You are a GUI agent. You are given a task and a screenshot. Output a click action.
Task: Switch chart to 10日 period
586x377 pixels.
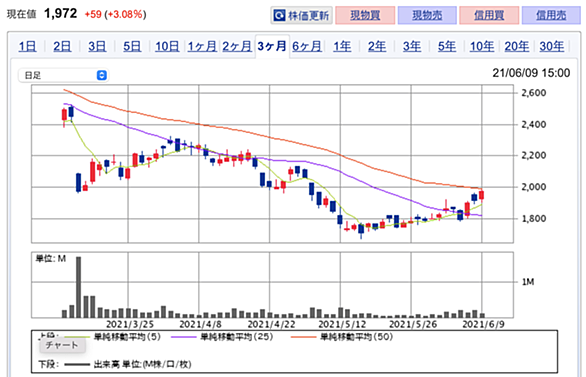tap(167, 47)
